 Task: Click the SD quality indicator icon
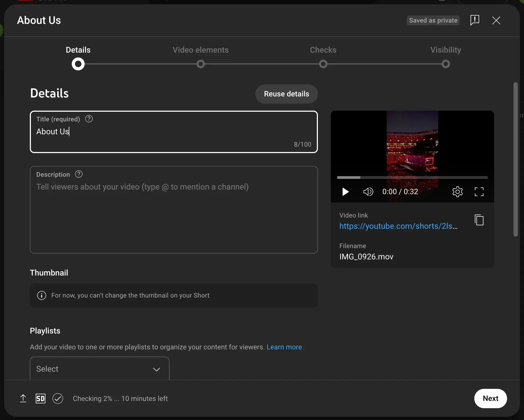40,398
